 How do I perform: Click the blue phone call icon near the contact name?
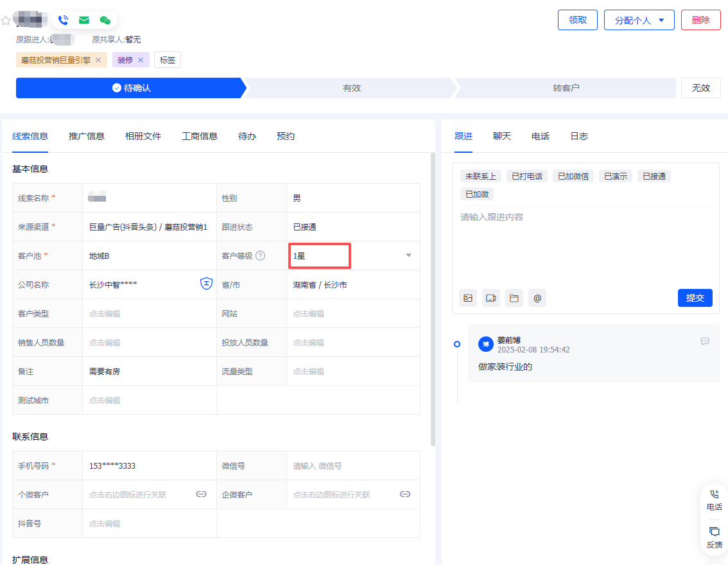(63, 19)
